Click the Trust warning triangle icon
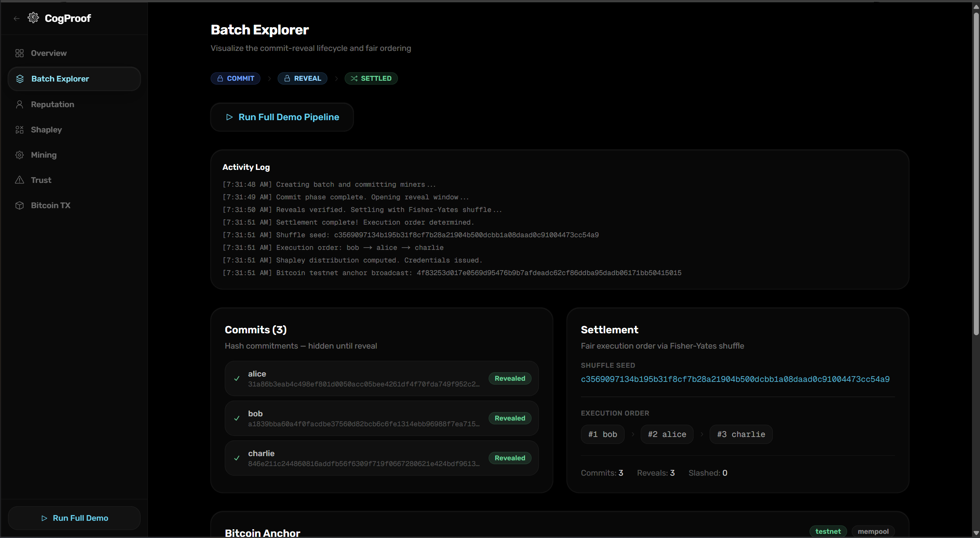This screenshot has height=538, width=980. click(20, 180)
